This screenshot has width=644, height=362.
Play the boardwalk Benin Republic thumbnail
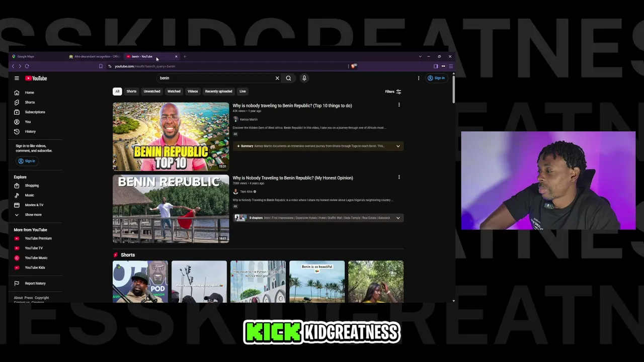coord(171,209)
